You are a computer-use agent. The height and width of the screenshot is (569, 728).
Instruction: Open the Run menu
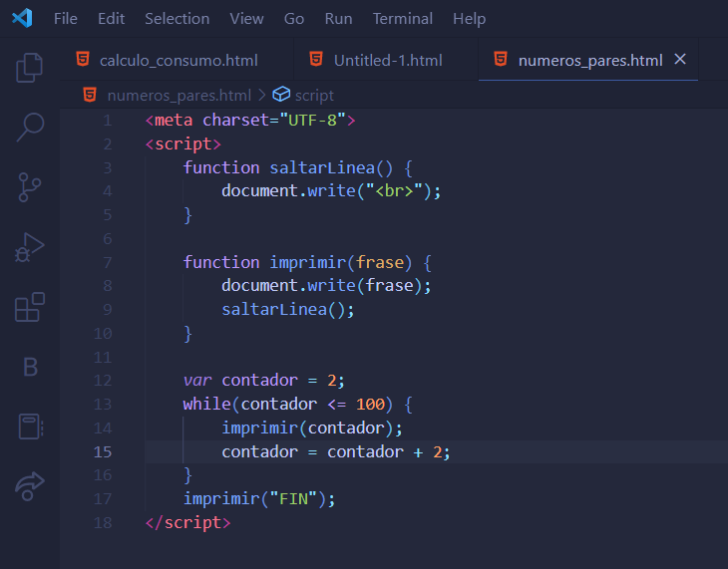(338, 19)
